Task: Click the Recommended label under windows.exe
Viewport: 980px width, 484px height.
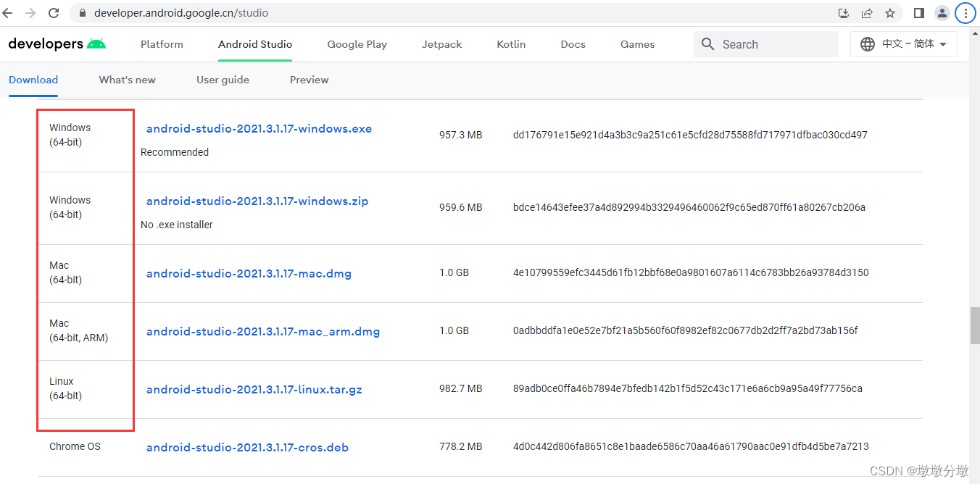Action: click(x=175, y=152)
